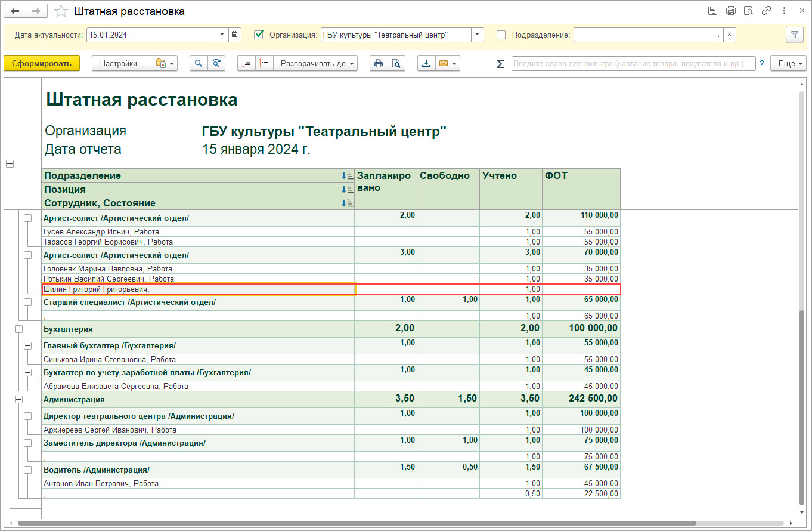Screen dimensions: 812x531
Task: Open print preview from the toolbar
Action: point(396,63)
